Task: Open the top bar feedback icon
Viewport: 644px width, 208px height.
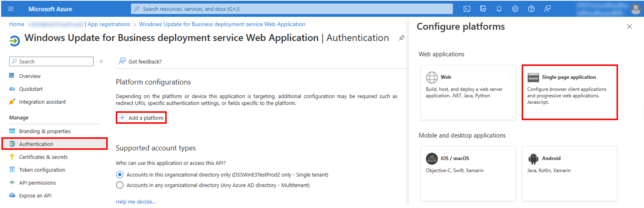Action: pyautogui.click(x=547, y=9)
